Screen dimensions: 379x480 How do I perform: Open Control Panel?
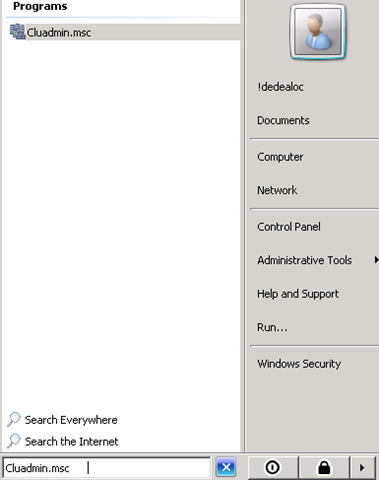[289, 227]
